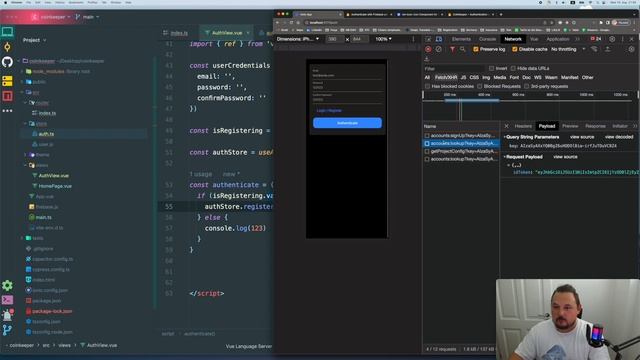640x360 pixels.
Task: Select the Fetch/XHR filter type
Action: (x=446, y=78)
